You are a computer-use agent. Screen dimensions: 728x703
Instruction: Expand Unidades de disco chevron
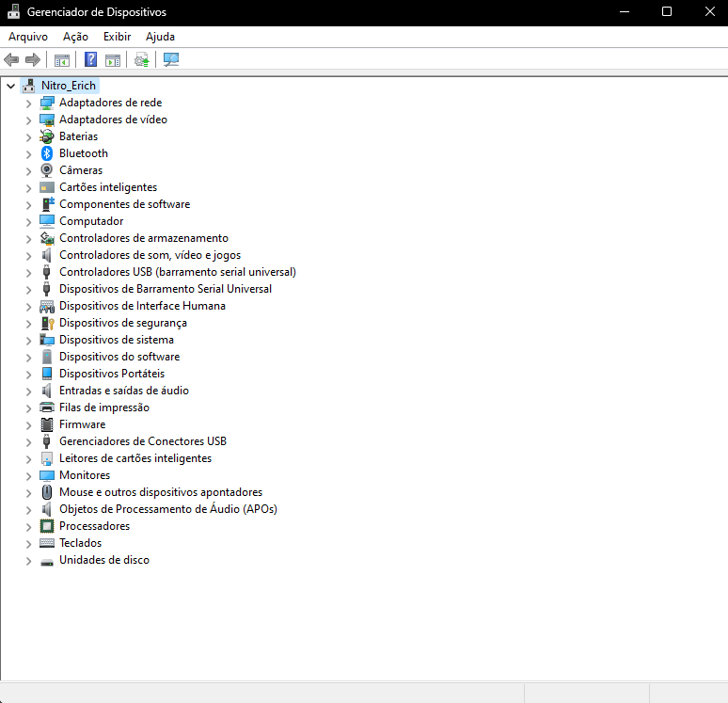coord(29,561)
